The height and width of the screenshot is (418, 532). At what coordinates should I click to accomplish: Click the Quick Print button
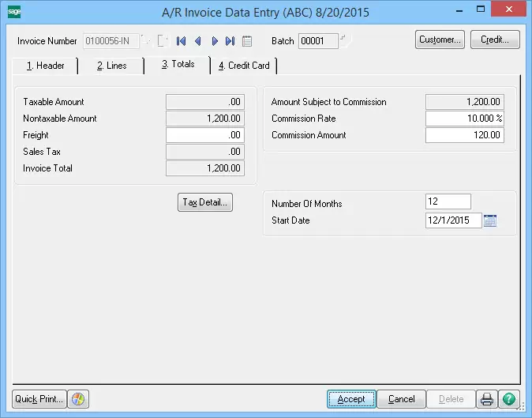click(39, 399)
